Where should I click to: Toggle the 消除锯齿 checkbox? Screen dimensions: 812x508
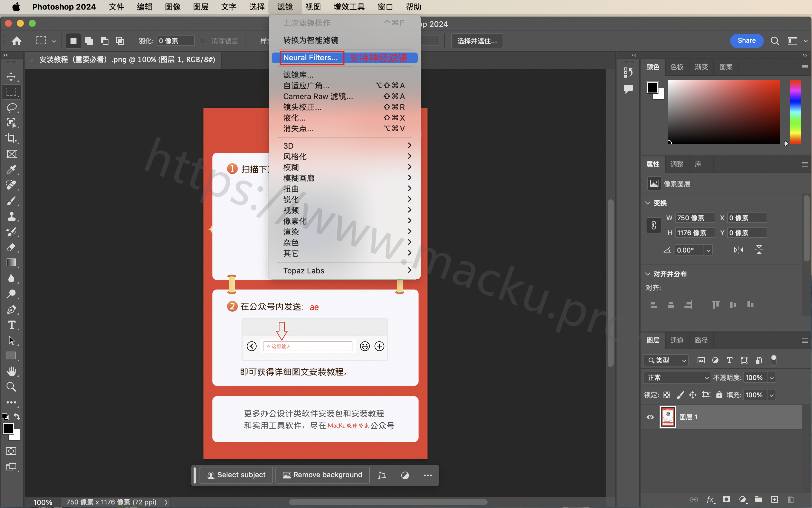(203, 41)
